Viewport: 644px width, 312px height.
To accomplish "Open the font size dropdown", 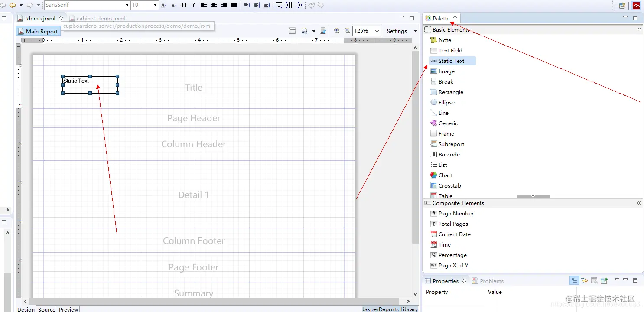I will pos(156,5).
